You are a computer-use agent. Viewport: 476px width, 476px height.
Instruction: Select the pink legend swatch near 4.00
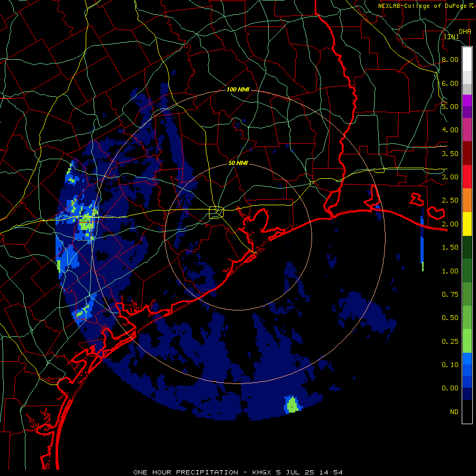pos(467,130)
